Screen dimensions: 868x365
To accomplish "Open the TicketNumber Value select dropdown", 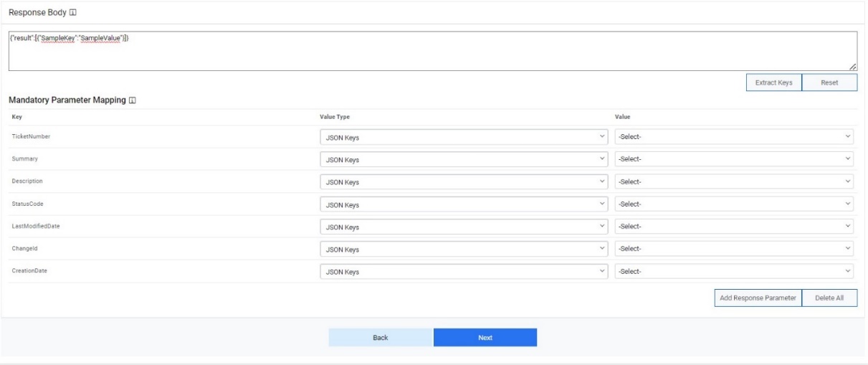I will pyautogui.click(x=735, y=137).
